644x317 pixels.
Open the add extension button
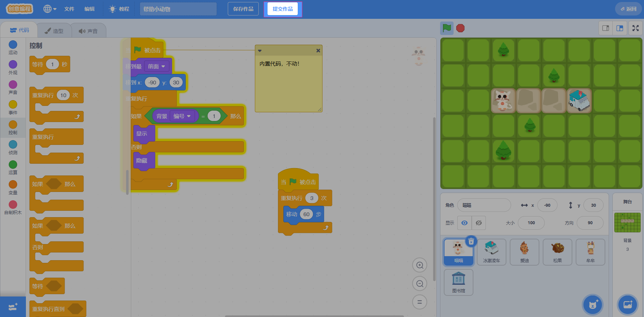coord(13,307)
